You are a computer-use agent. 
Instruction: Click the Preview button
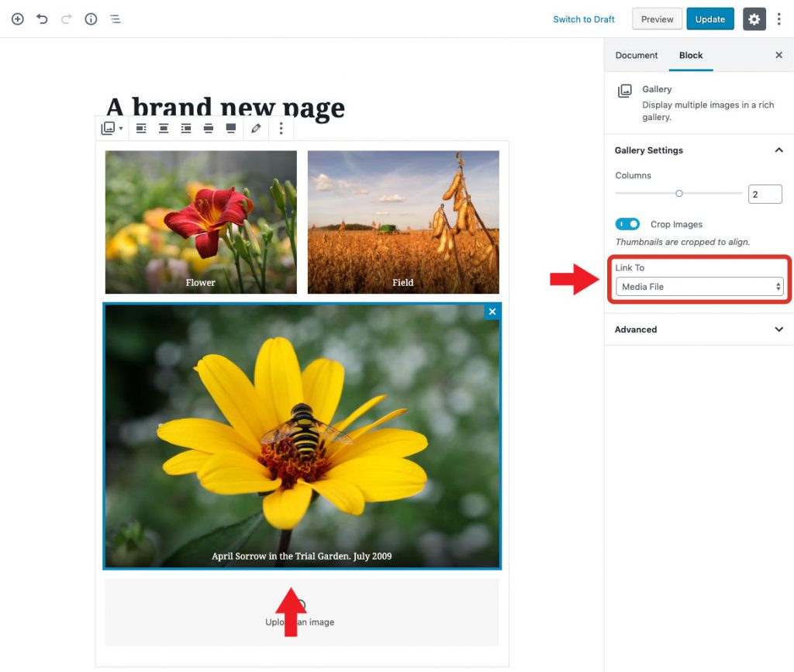coord(657,19)
